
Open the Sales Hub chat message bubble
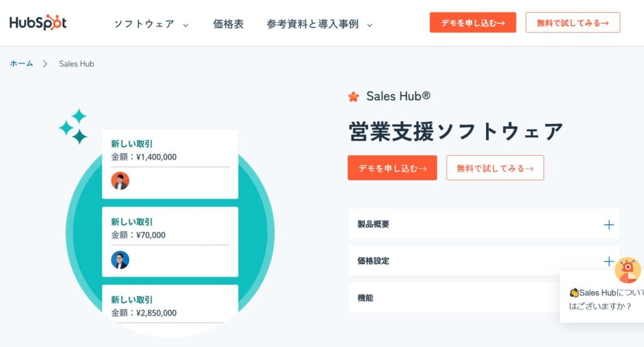click(x=604, y=299)
